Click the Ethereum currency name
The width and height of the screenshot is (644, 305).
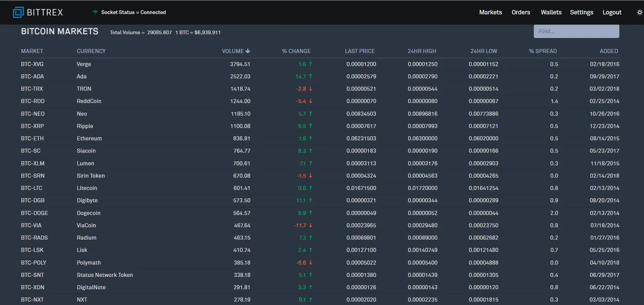pos(89,138)
